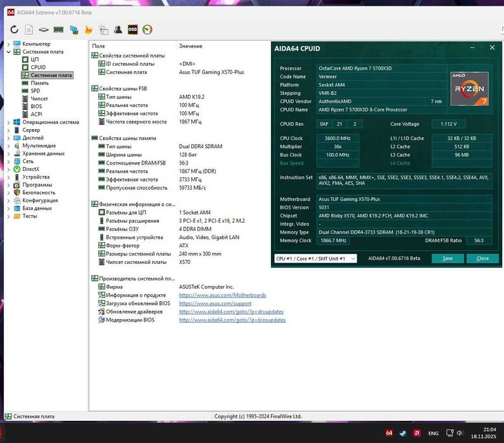
Task: Select the ЦП tree item
Action: click(x=35, y=59)
